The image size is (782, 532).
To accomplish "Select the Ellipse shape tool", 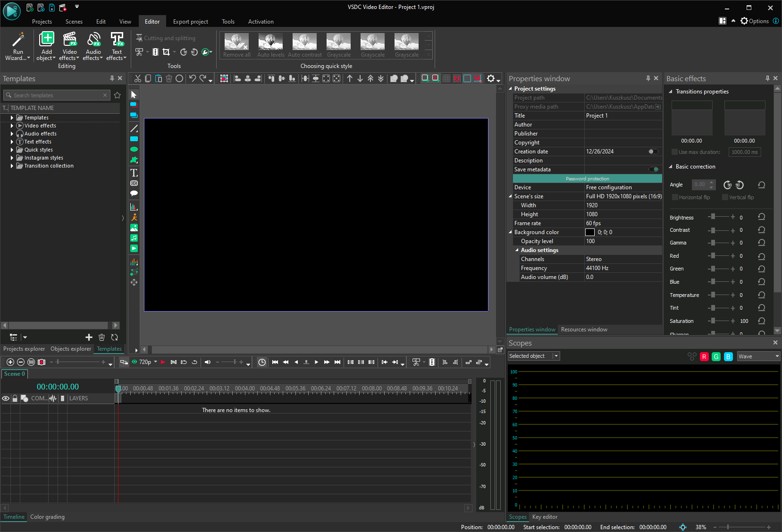I will click(134, 149).
